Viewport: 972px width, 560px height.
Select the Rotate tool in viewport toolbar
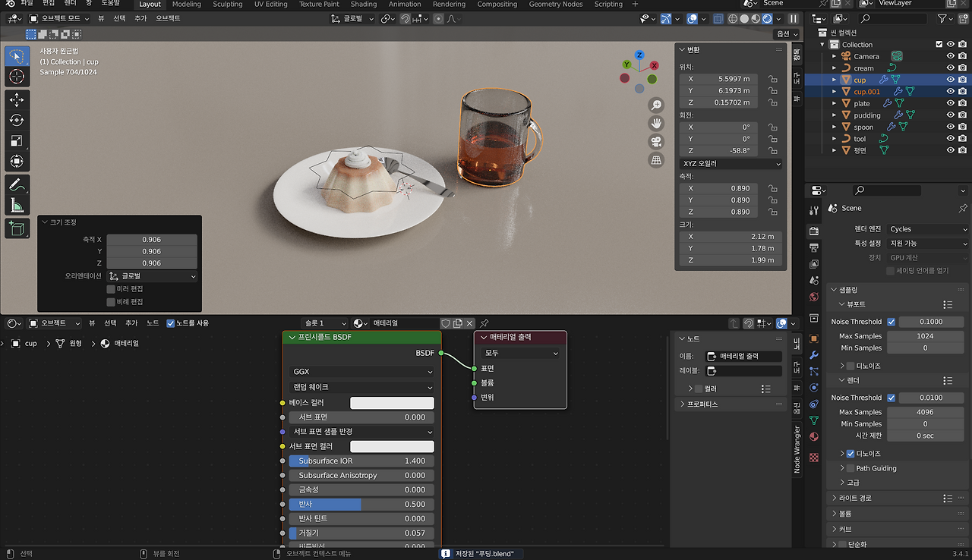click(x=17, y=120)
